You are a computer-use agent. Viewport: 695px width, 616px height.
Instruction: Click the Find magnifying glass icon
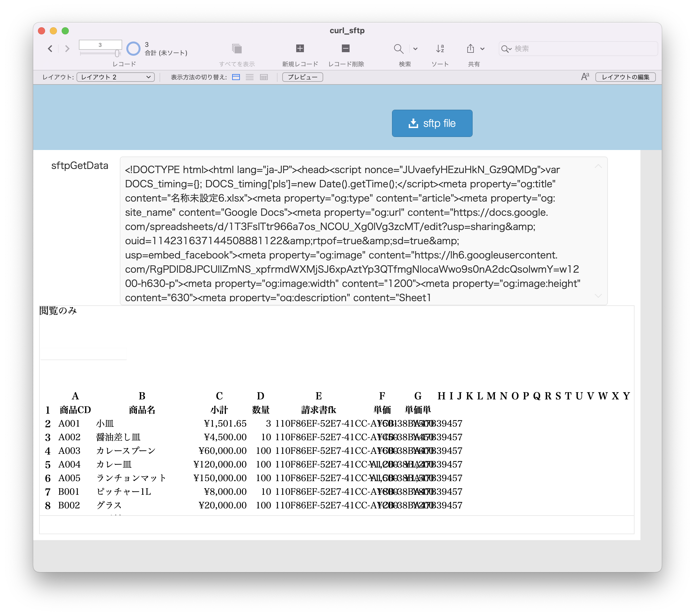tap(398, 49)
